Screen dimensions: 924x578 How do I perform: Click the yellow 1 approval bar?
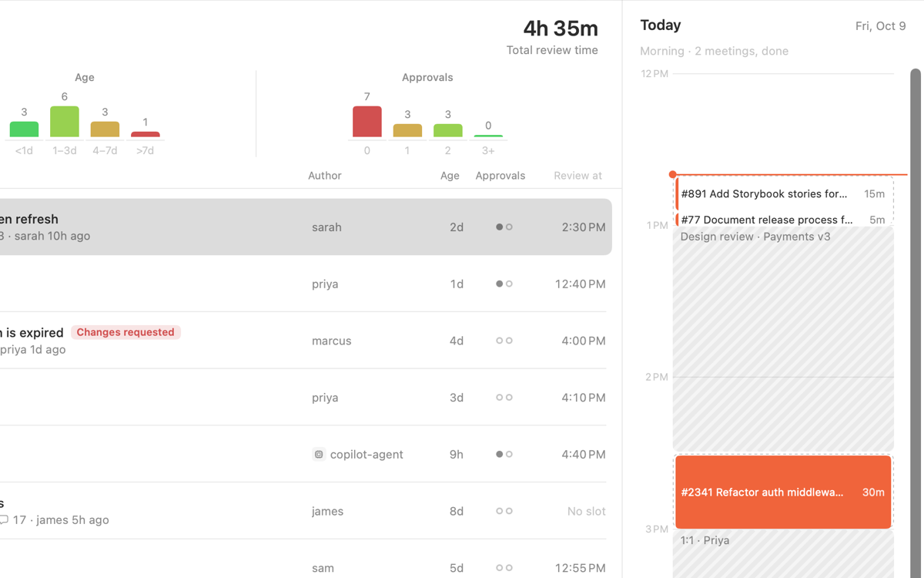coord(407,130)
